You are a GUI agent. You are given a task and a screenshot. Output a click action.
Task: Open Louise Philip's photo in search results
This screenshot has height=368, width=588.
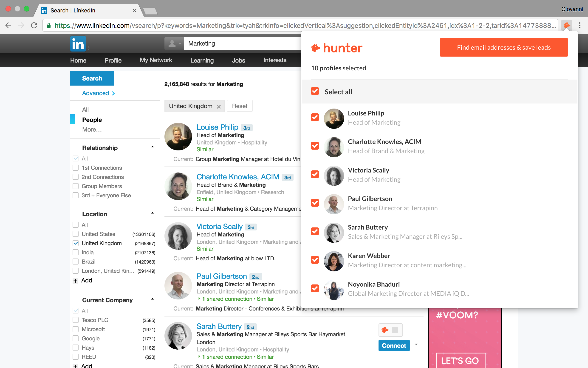pyautogui.click(x=178, y=137)
